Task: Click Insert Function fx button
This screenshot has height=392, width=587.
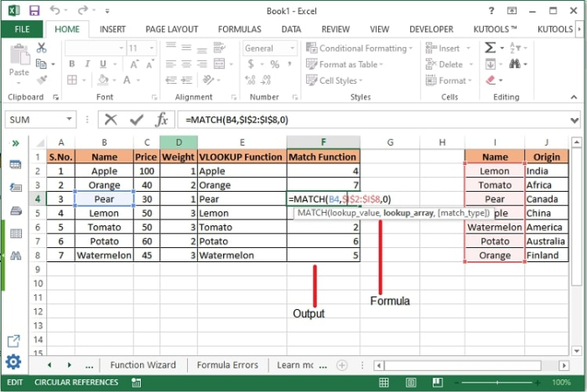Action: (162, 120)
